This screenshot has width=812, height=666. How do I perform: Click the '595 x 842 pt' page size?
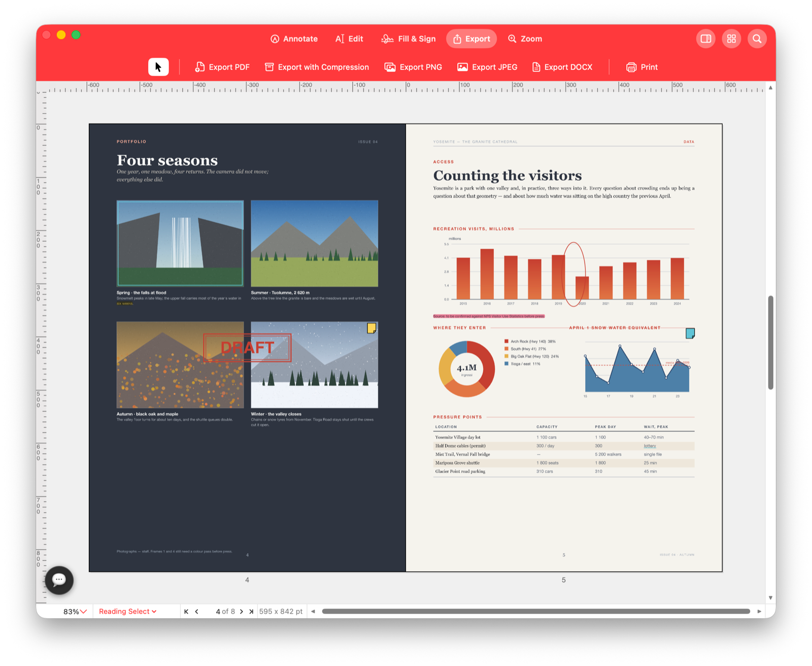(281, 612)
